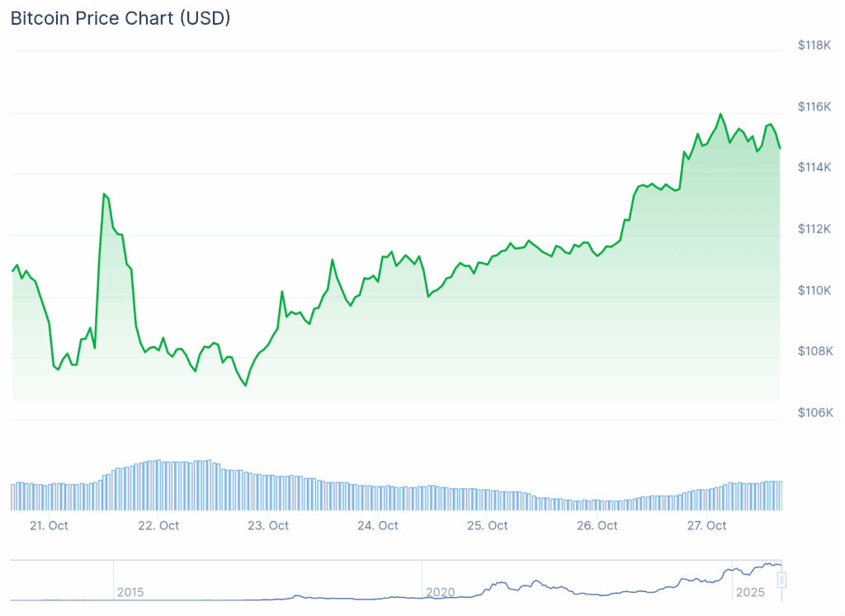Select the 21. Oct date label
Viewport: 845px width, 616px height.
pyautogui.click(x=48, y=525)
